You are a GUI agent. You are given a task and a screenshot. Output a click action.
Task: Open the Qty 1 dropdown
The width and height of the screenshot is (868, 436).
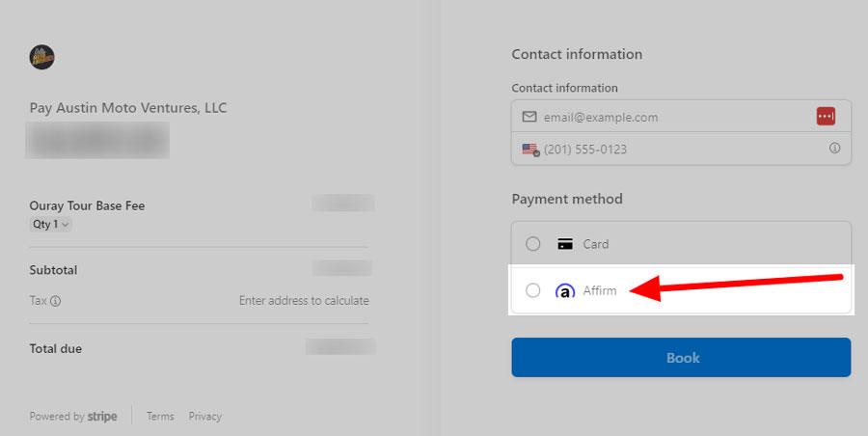pos(51,225)
